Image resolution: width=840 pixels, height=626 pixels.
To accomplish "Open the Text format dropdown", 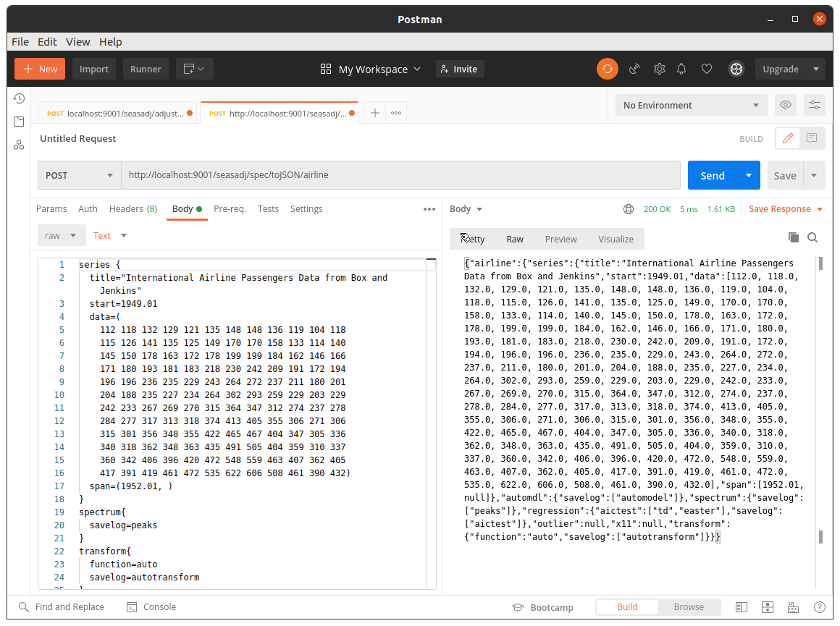I will [x=109, y=236].
